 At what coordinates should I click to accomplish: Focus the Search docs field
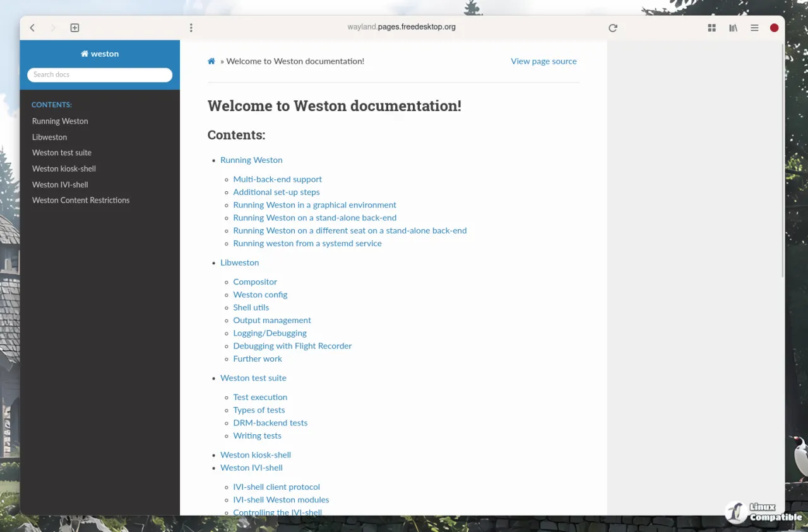coord(100,74)
